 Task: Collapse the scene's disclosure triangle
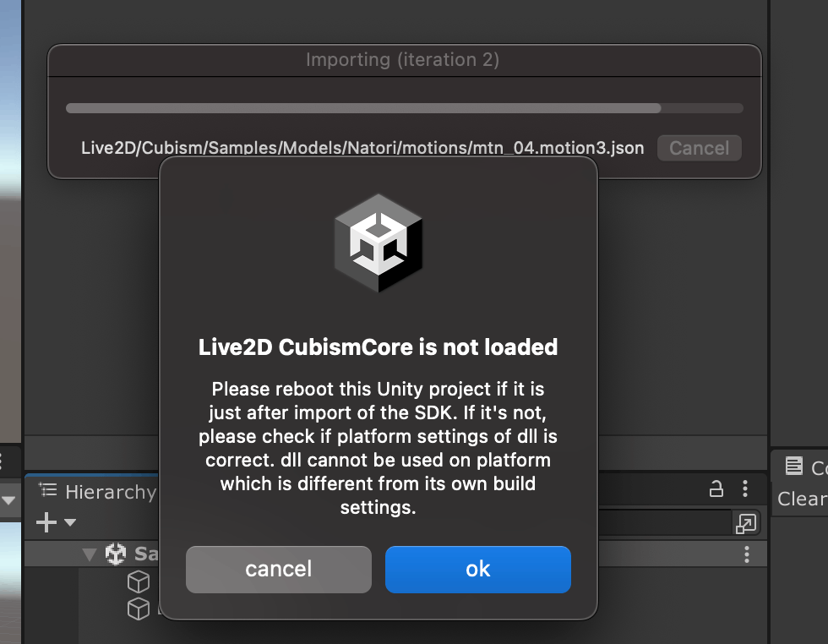point(90,554)
